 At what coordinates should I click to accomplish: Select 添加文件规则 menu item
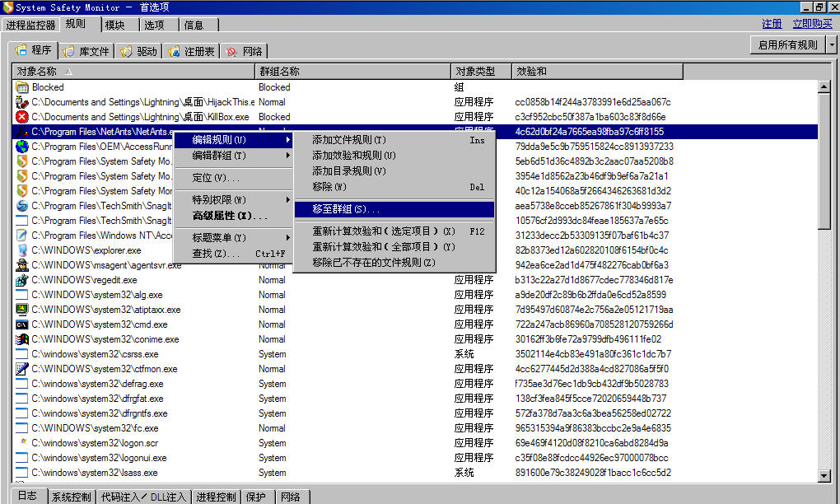(x=394, y=140)
